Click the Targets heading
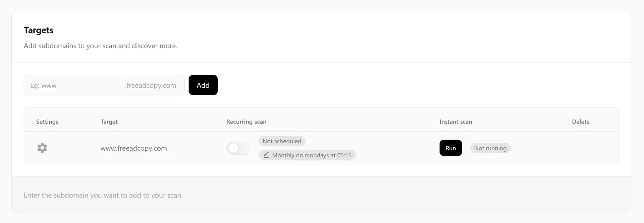The image size is (644, 223). click(39, 30)
